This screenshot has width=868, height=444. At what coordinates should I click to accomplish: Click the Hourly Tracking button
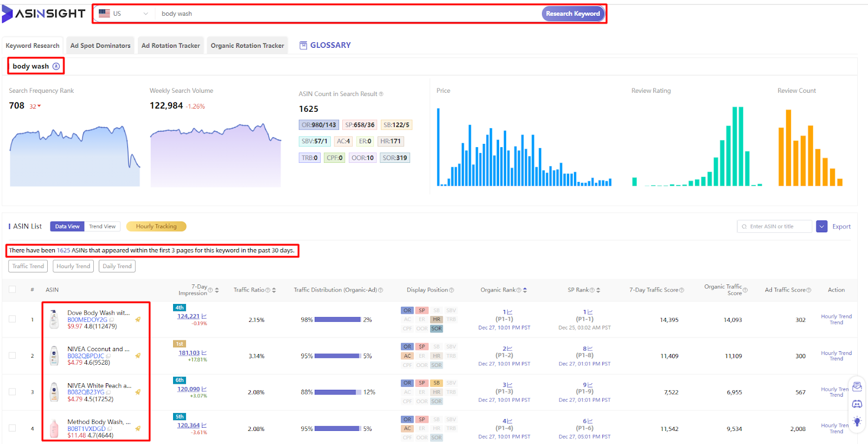(x=156, y=226)
